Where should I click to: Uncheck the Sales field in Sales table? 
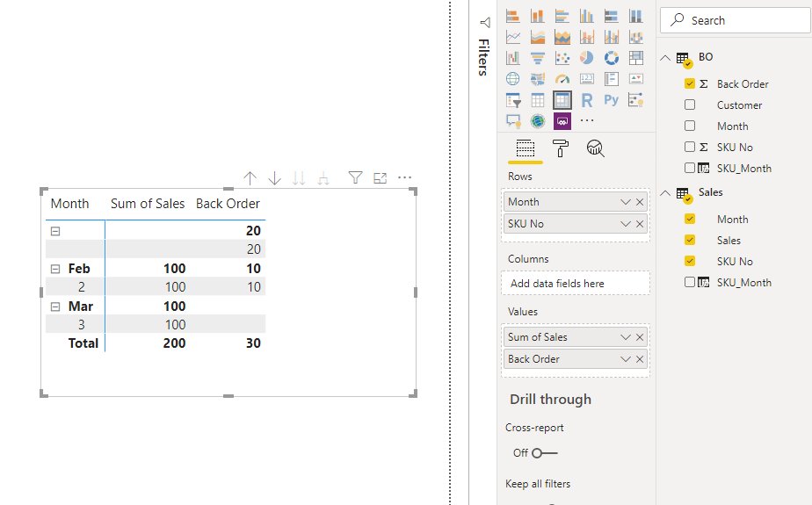(689, 240)
